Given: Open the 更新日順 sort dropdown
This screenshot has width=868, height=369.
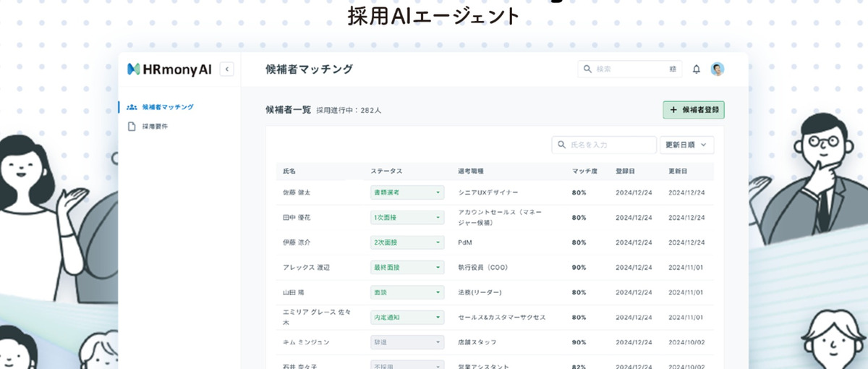Looking at the screenshot, I should tap(686, 145).
